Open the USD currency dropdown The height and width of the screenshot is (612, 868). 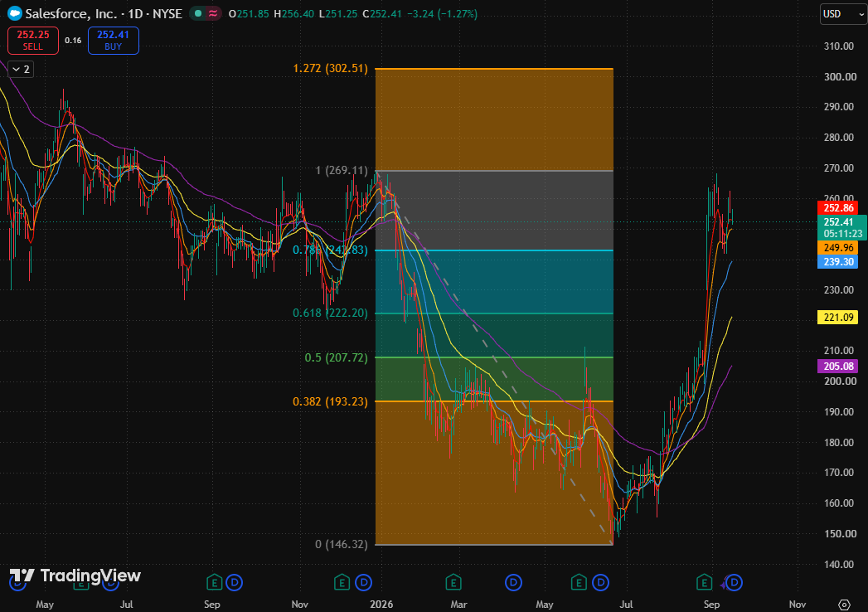(x=843, y=14)
